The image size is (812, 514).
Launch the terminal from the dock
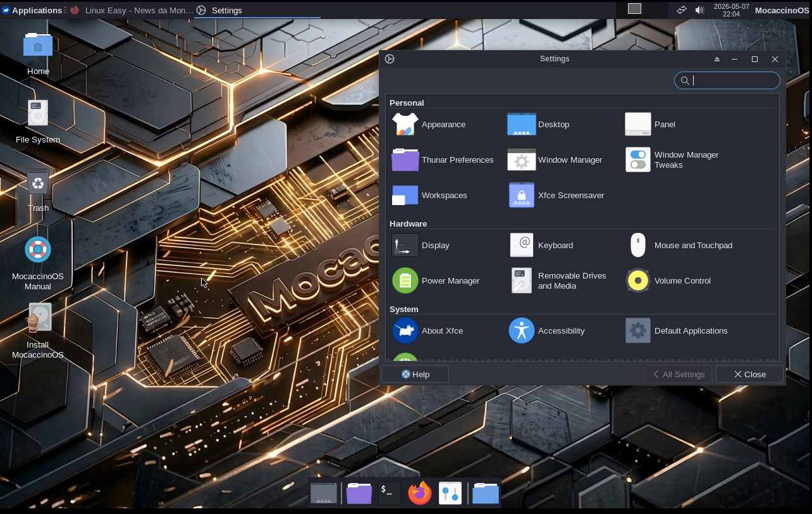[389, 492]
